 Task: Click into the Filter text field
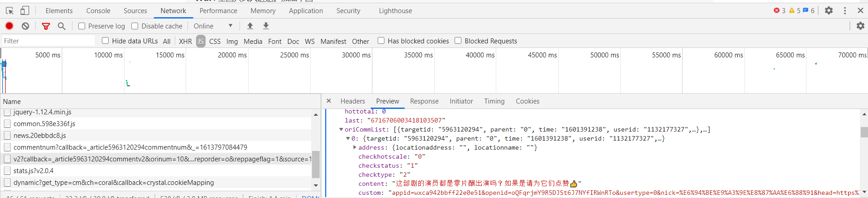48,41
